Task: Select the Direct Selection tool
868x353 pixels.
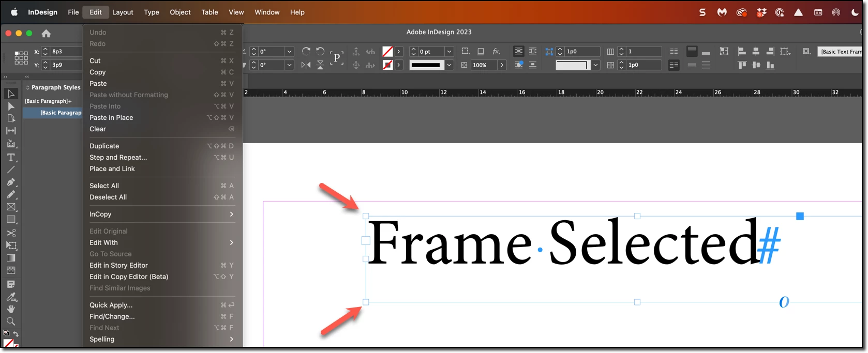Action: click(11, 106)
